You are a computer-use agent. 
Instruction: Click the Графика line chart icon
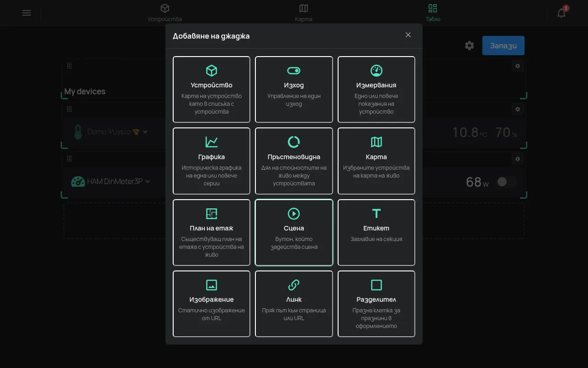[211, 142]
